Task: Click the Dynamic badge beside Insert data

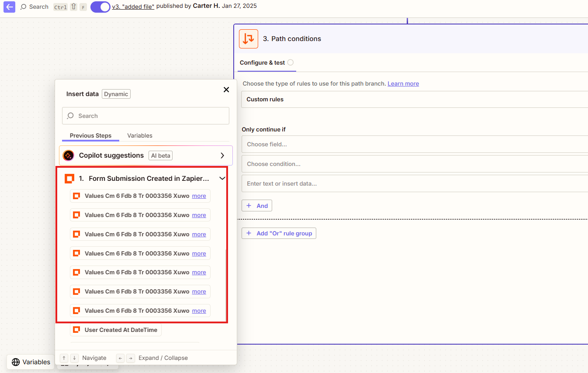Action: click(116, 94)
